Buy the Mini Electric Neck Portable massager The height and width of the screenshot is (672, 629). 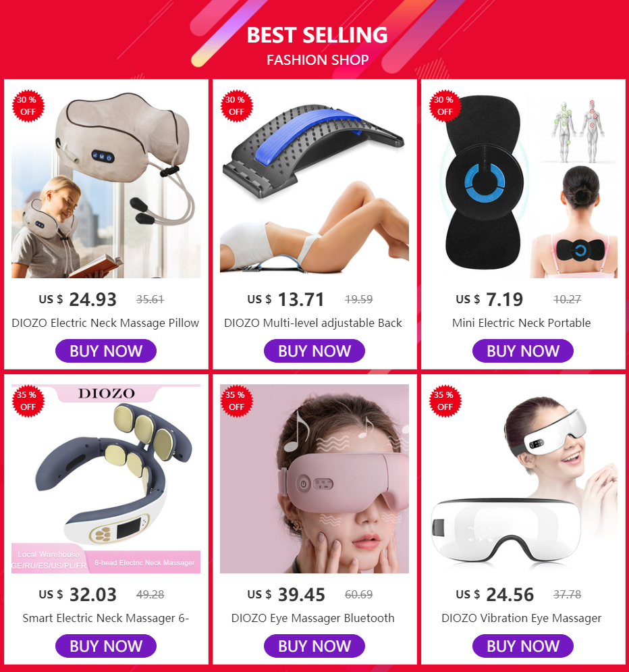point(523,351)
